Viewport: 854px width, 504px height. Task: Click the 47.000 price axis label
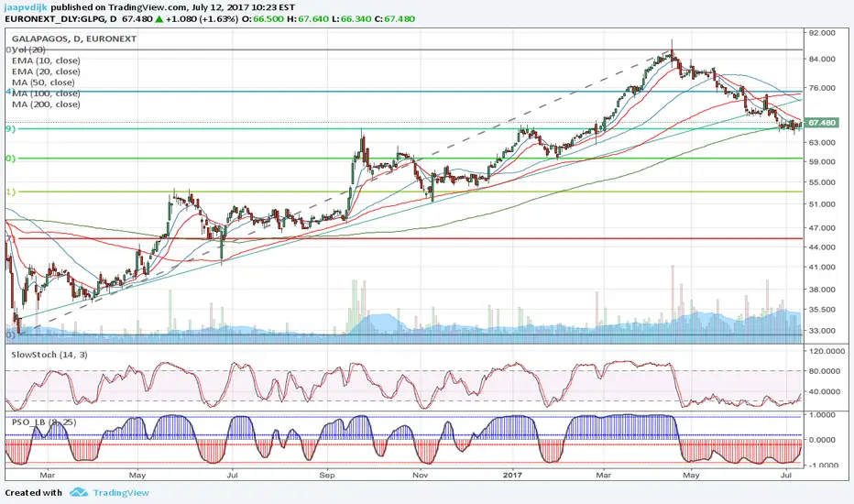[822, 228]
